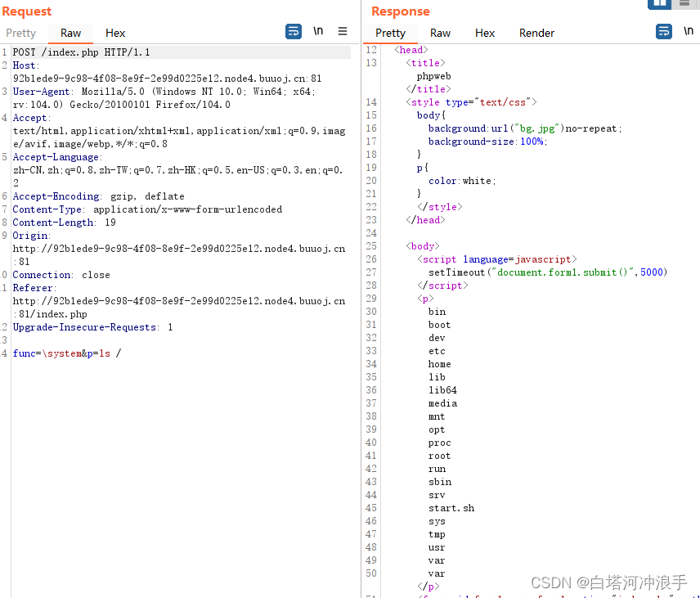Switch to stacked horizontal layout icon
This screenshot has height=598, width=700.
[686, 4]
